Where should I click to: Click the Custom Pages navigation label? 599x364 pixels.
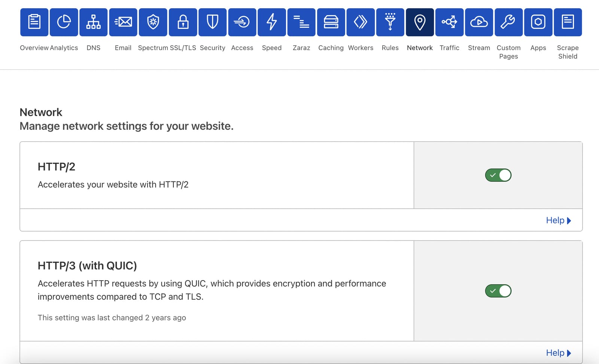[x=508, y=52]
